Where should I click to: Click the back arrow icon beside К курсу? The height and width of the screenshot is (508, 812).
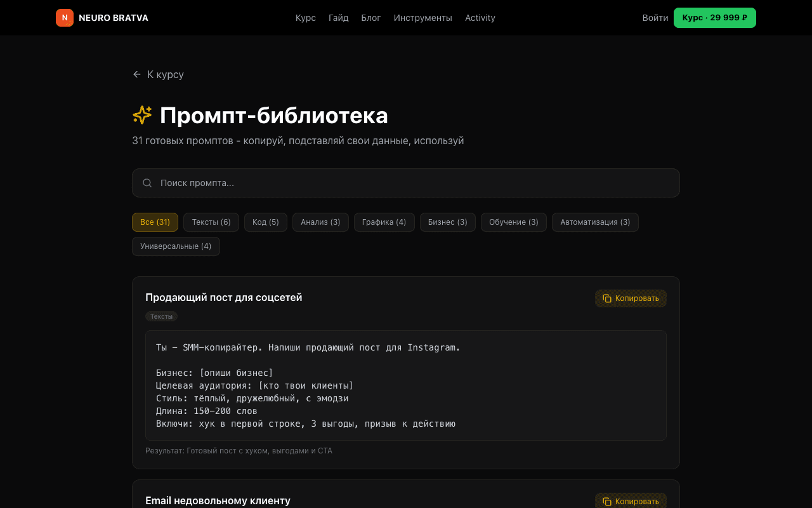[x=136, y=74]
